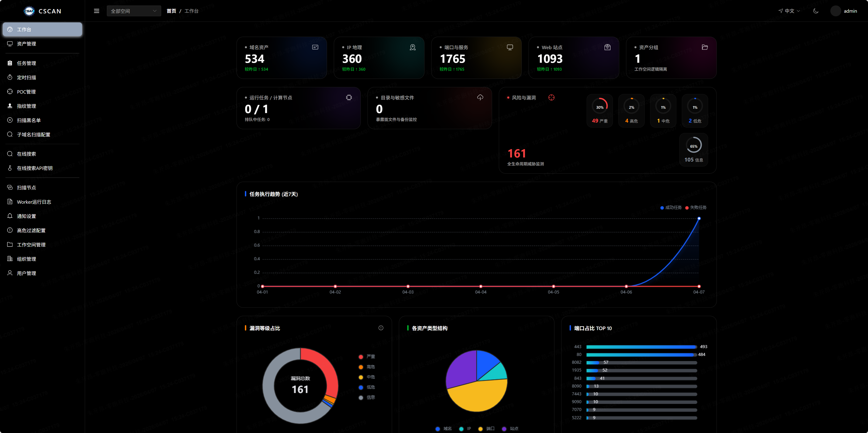This screenshot has width=868, height=433.
Task: Click the 2 低危 gauge
Action: click(695, 111)
